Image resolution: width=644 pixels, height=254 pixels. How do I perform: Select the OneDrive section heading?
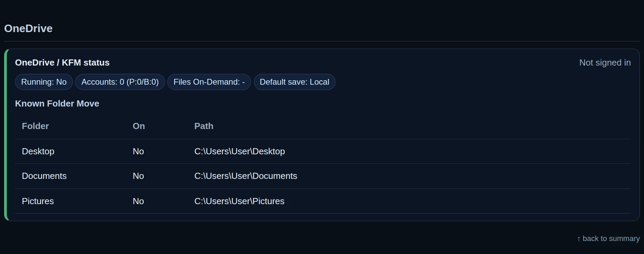[x=28, y=28]
